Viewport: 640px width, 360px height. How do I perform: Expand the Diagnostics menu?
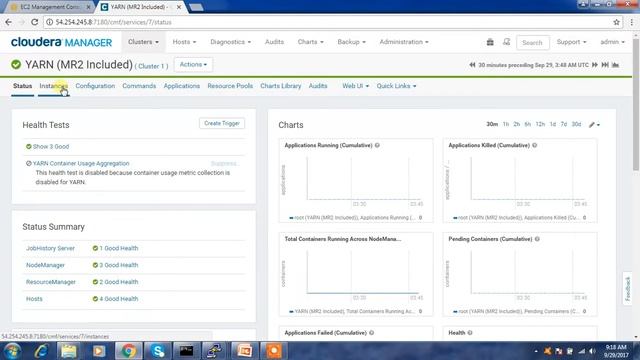[x=231, y=42]
